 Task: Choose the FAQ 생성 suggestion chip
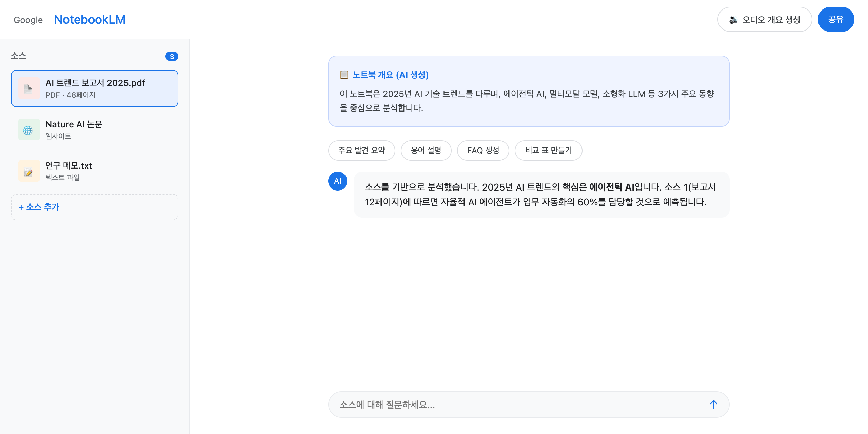click(483, 150)
